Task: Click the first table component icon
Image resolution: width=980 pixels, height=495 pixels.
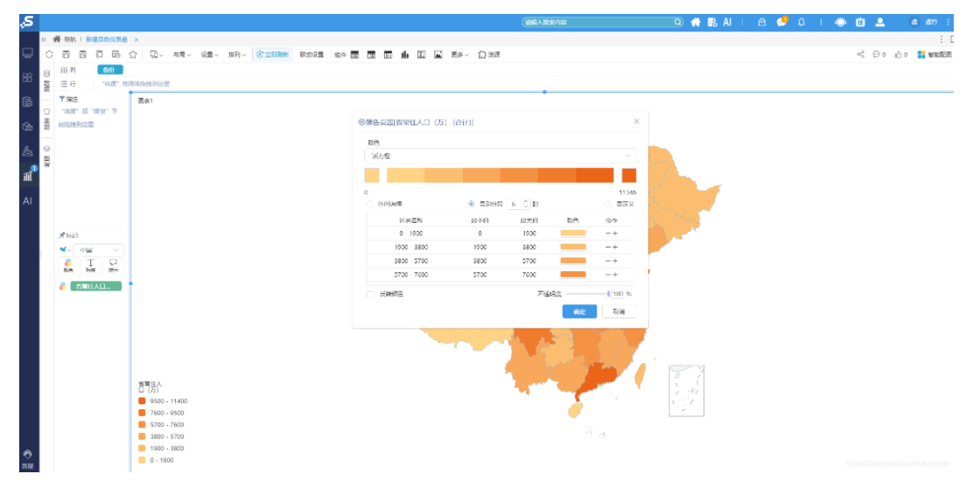Action: point(354,54)
